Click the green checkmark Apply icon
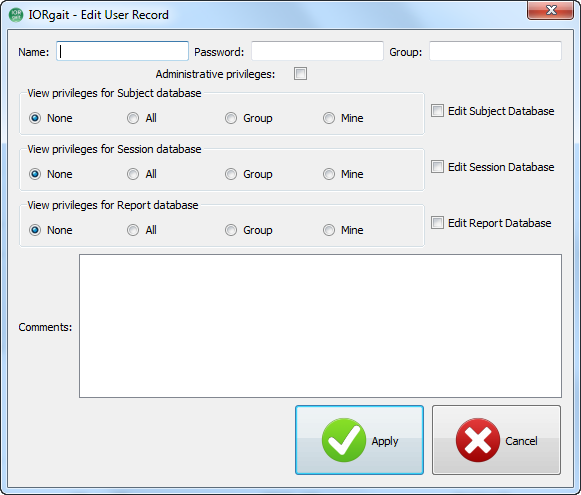581x495 pixels. tap(343, 440)
